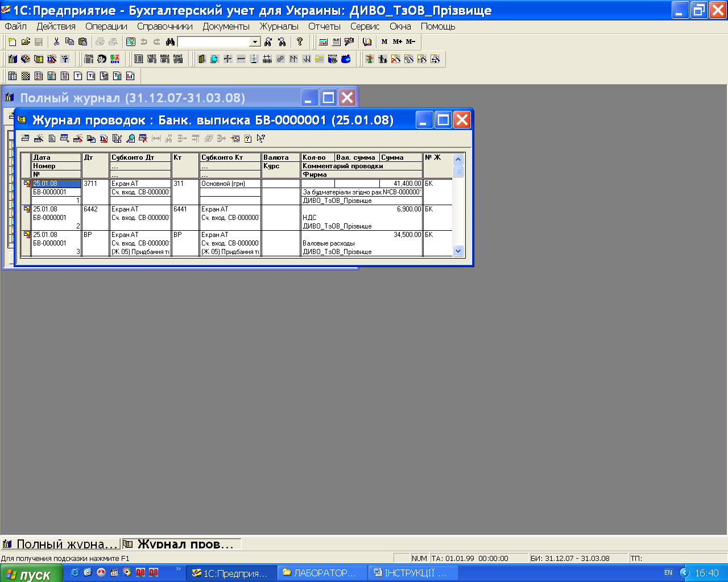This screenshot has width=728, height=582.
Task: Open the Помощь menu
Action: [438, 26]
